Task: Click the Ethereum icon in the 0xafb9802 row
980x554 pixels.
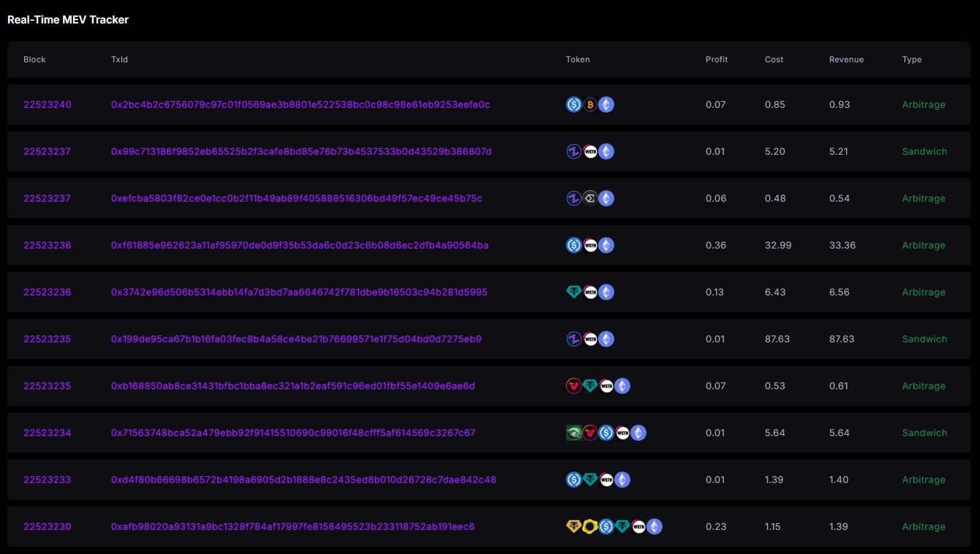Action: point(654,527)
